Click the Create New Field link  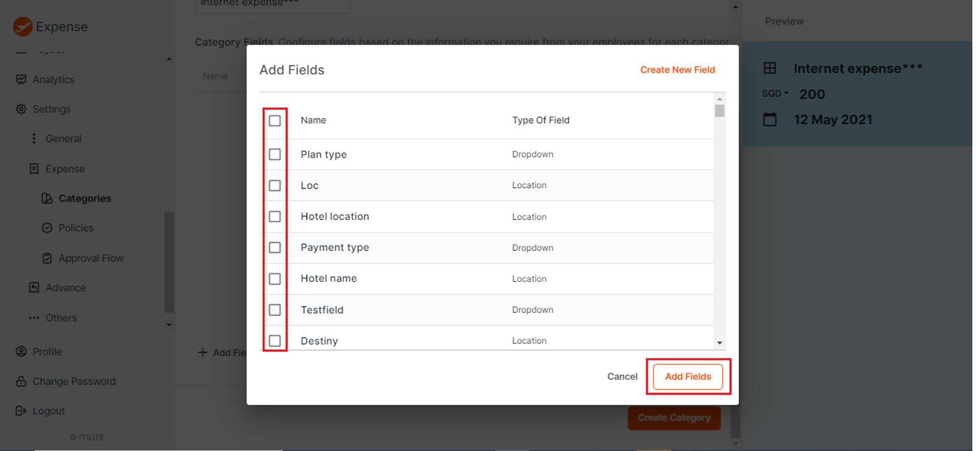pos(677,70)
